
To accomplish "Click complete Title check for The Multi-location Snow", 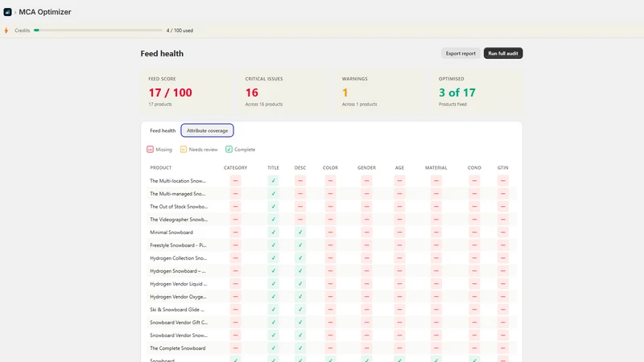I will click(273, 180).
